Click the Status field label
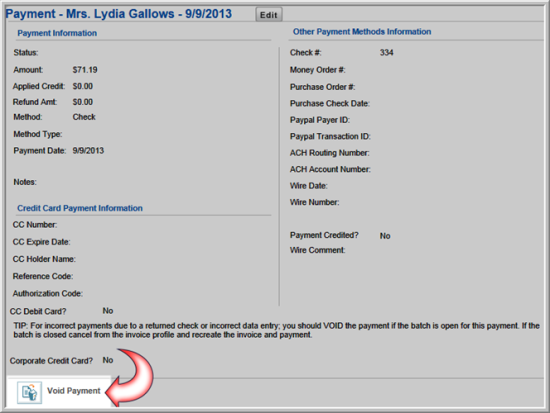Screen dimensions: 550x413 point(26,53)
